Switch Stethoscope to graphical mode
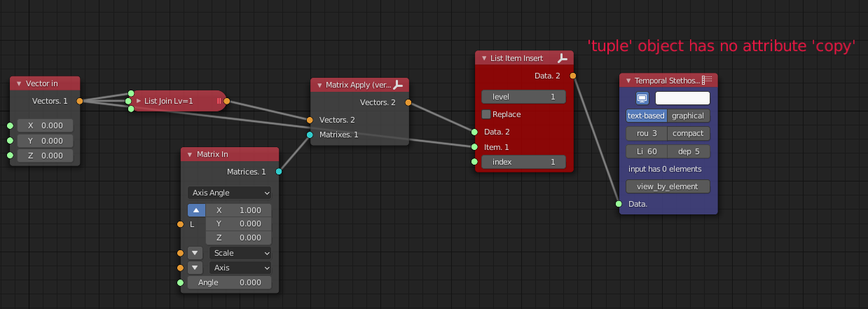The width and height of the screenshot is (868, 309). pyautogui.click(x=689, y=116)
